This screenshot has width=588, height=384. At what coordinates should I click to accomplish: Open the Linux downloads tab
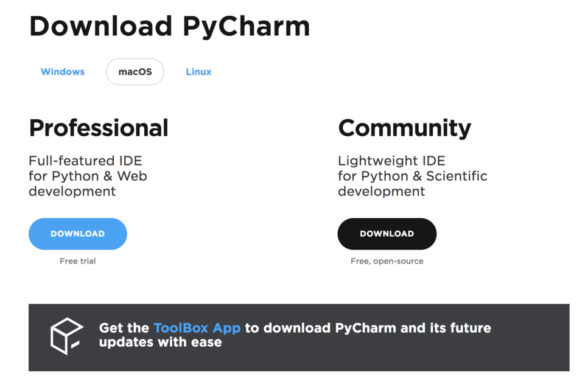click(199, 72)
